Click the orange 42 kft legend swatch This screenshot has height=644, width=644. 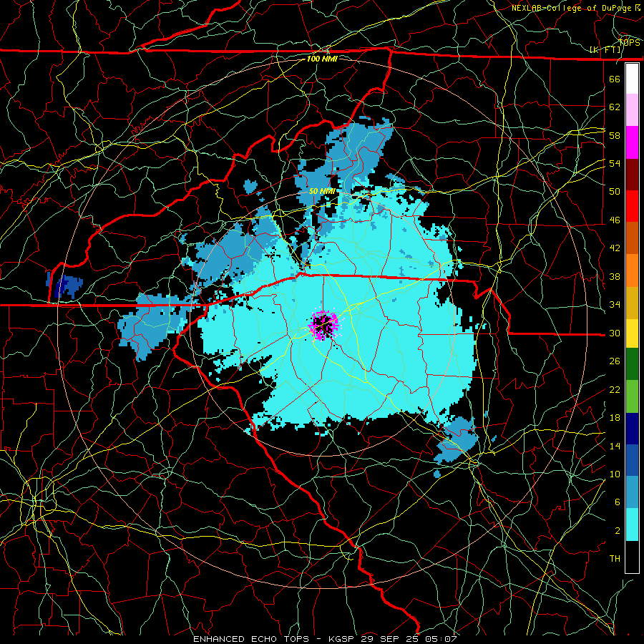[632, 270]
